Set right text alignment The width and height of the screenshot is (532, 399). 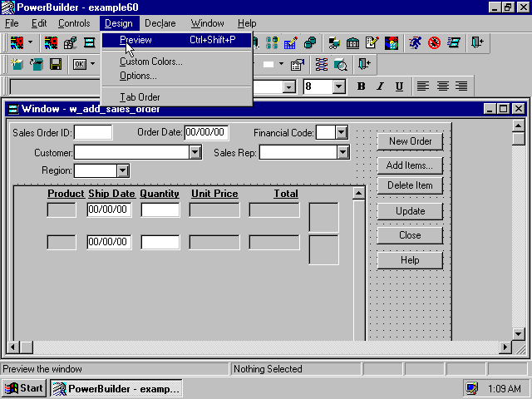pos(461,86)
